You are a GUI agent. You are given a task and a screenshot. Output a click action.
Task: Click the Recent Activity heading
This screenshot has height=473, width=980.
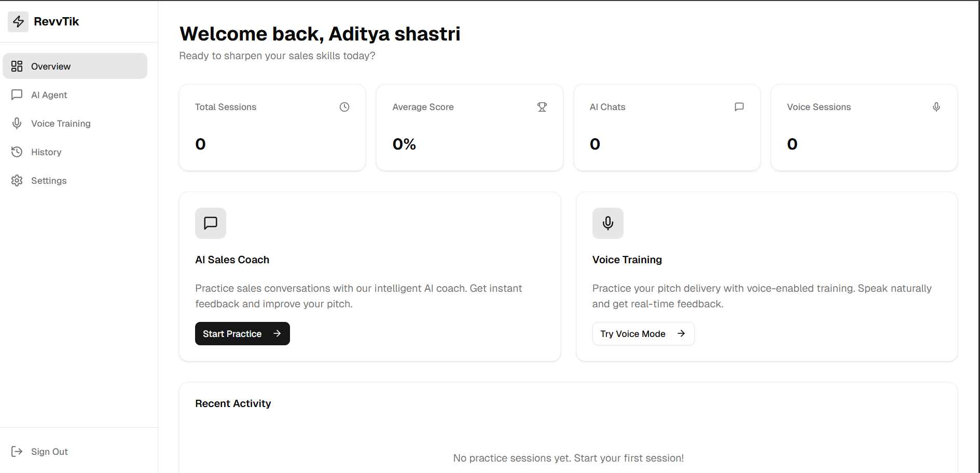point(233,403)
